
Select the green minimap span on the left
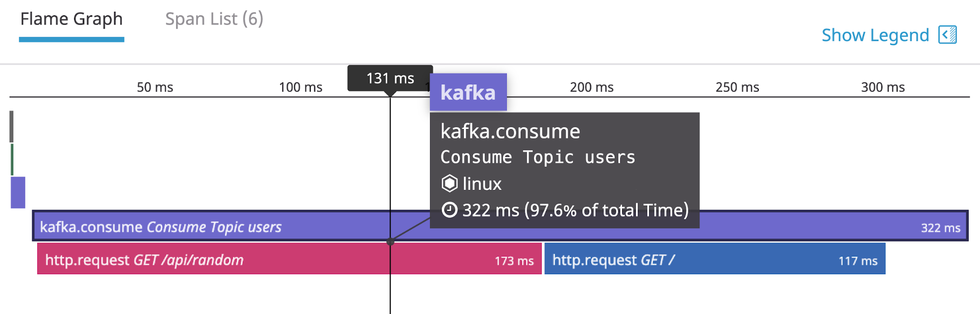coord(12,158)
